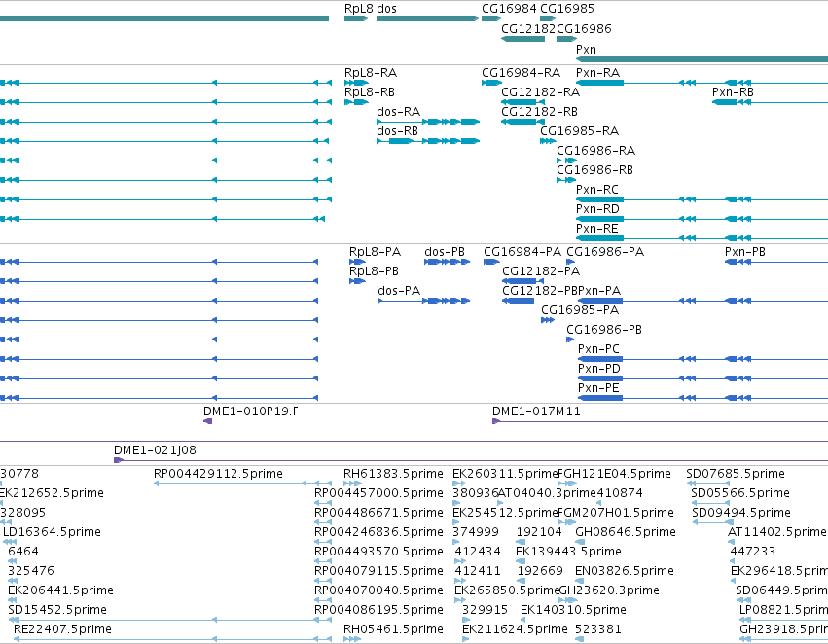Click EST EK254512.5prime
Image resolution: width=828 pixels, height=644 pixels.
click(x=505, y=513)
